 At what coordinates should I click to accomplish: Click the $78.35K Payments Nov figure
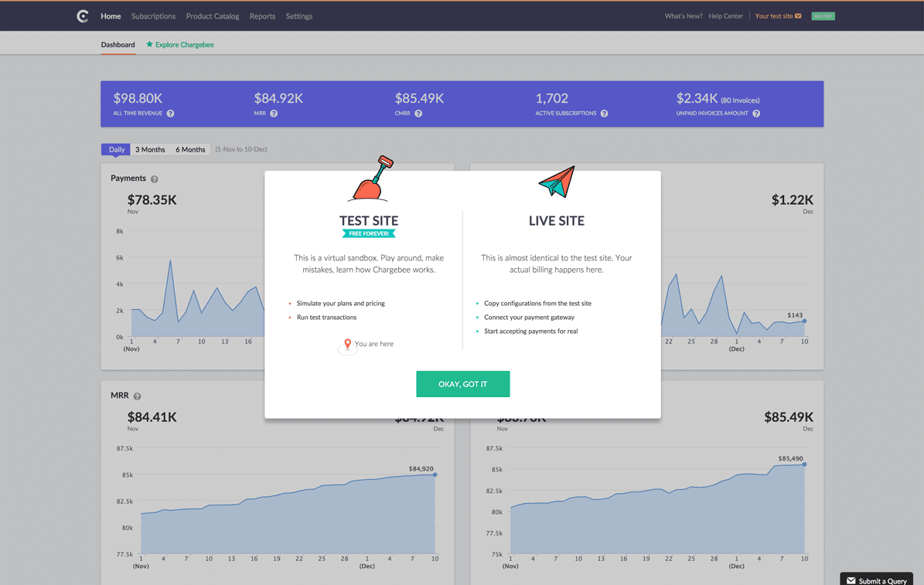point(152,199)
